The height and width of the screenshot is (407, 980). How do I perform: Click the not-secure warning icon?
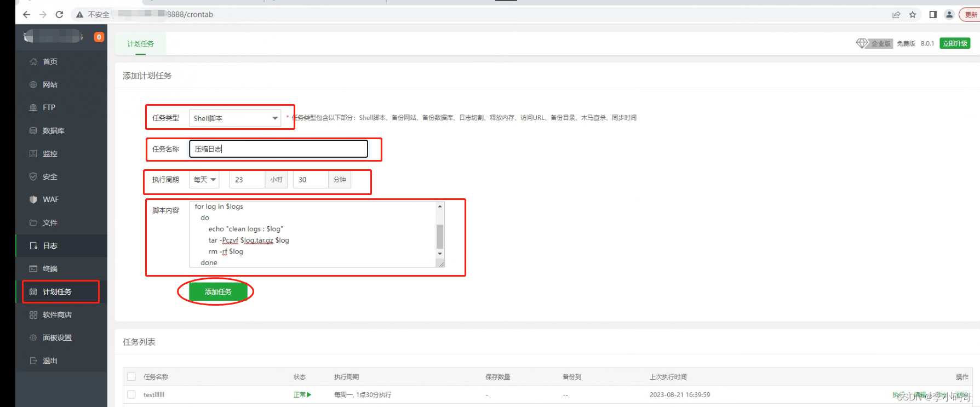coord(80,15)
